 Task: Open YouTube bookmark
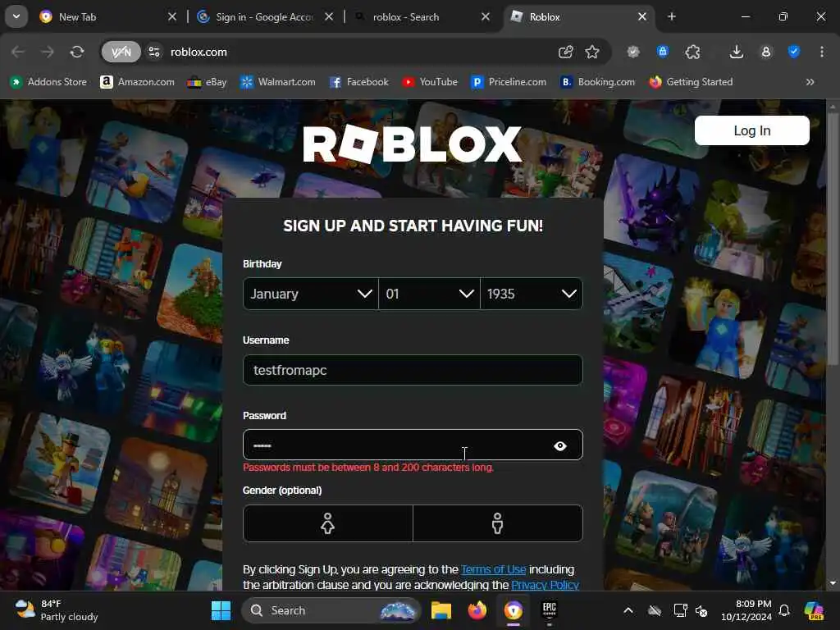(430, 82)
